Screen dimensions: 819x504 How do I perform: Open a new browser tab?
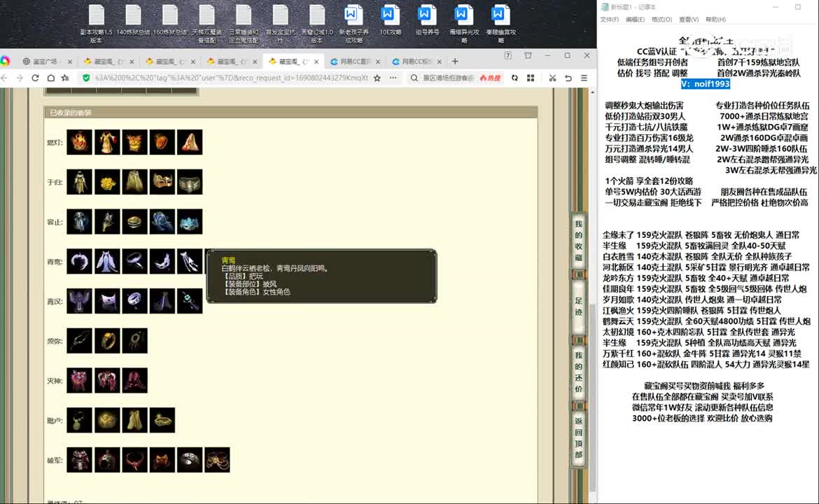(455, 62)
